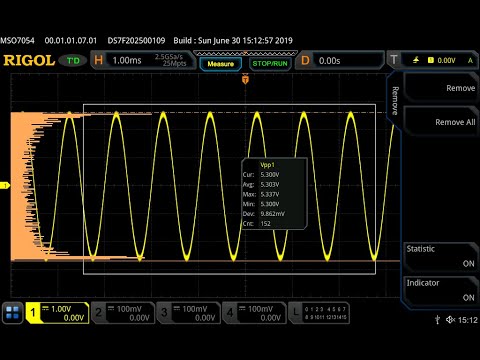The height and width of the screenshot is (360, 480).
Task: Click the USB status icon
Action: click(438, 320)
